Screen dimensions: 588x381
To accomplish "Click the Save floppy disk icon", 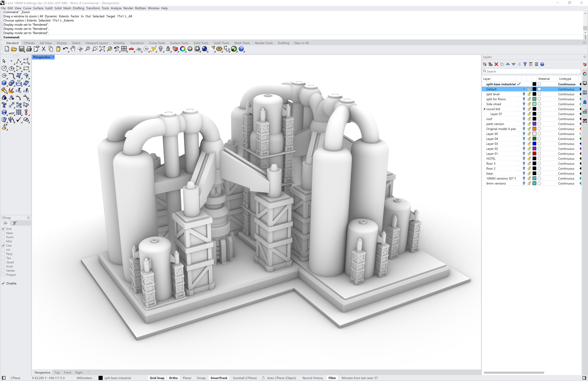I will pyautogui.click(x=22, y=49).
